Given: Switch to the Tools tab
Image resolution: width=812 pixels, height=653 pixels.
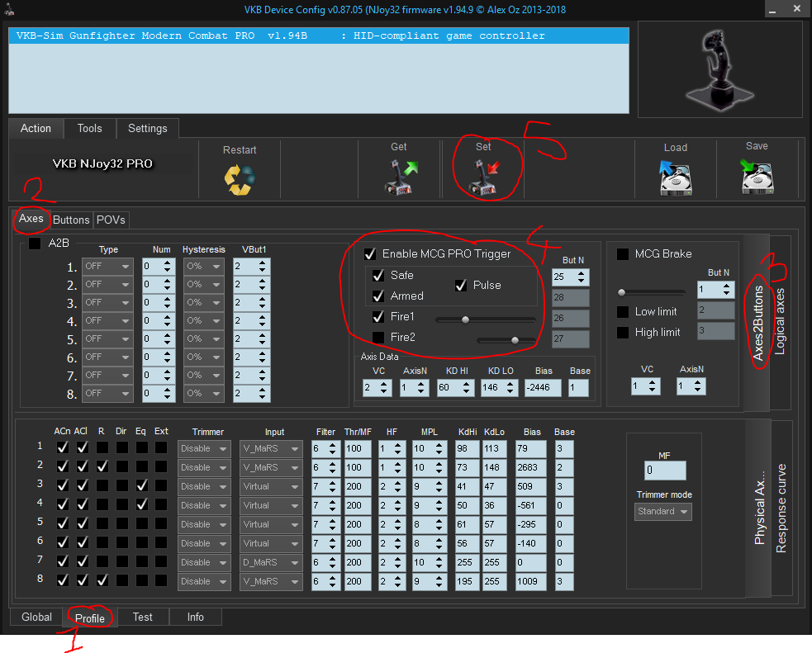Looking at the screenshot, I should click(89, 128).
